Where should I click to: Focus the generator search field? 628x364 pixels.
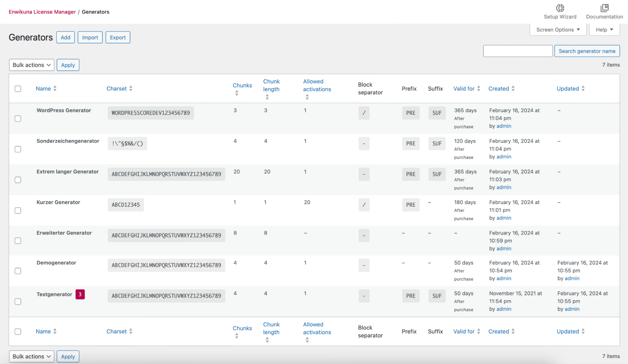coord(518,51)
